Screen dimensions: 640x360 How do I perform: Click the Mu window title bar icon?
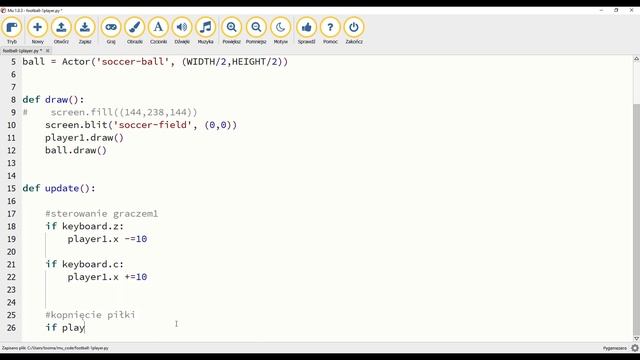point(3,10)
